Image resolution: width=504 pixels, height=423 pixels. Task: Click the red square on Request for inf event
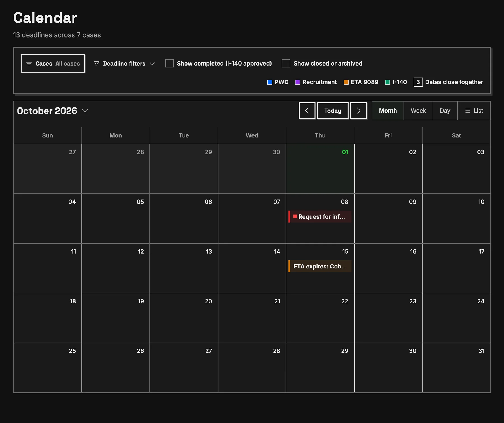pos(295,216)
